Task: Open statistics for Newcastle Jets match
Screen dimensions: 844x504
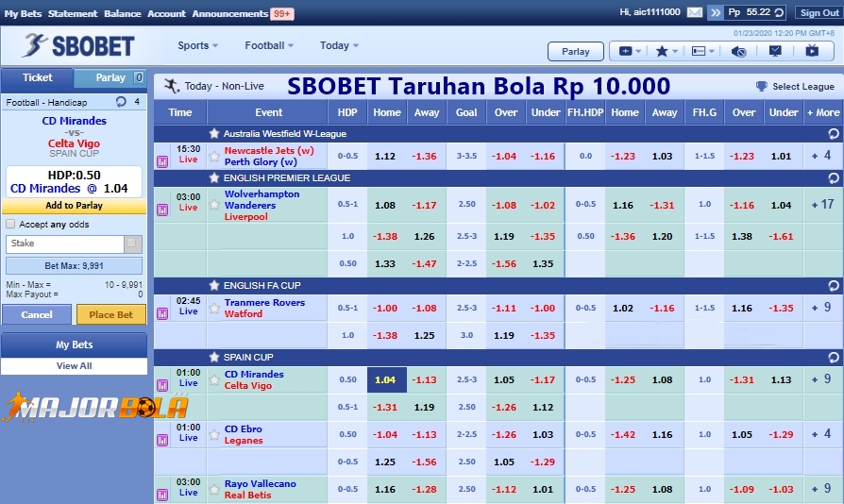Action: click(x=161, y=161)
